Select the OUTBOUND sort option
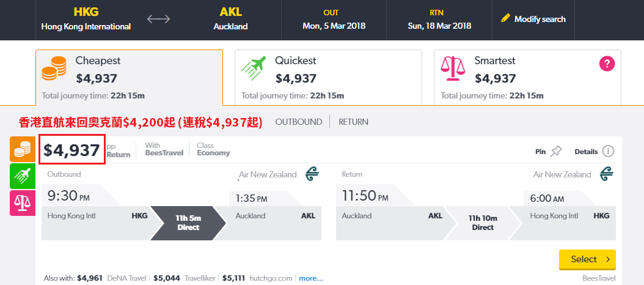The image size is (644, 285). click(x=299, y=122)
